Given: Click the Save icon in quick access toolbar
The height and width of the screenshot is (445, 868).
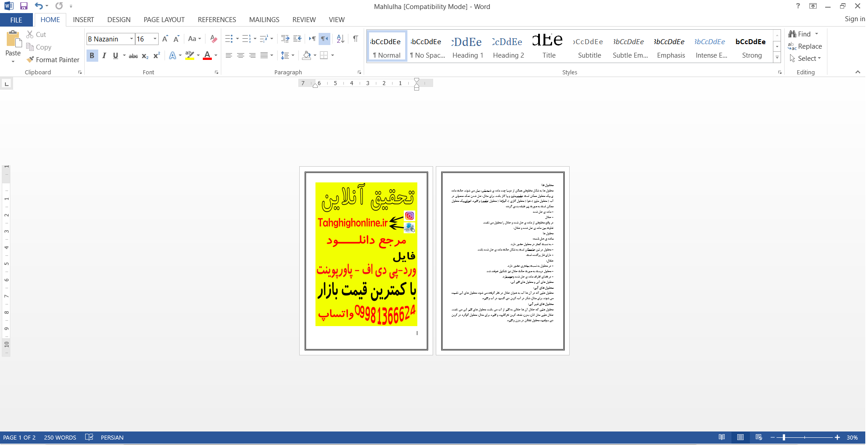Looking at the screenshot, I should [x=24, y=6].
